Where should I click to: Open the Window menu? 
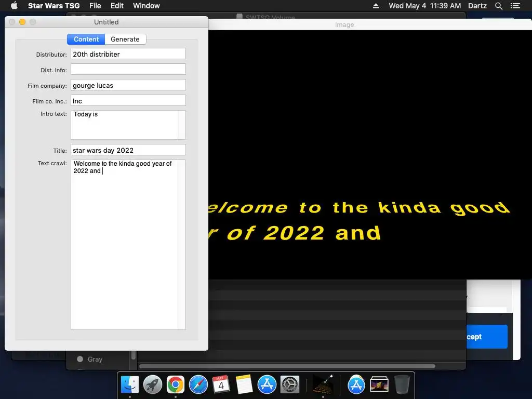coord(146,6)
